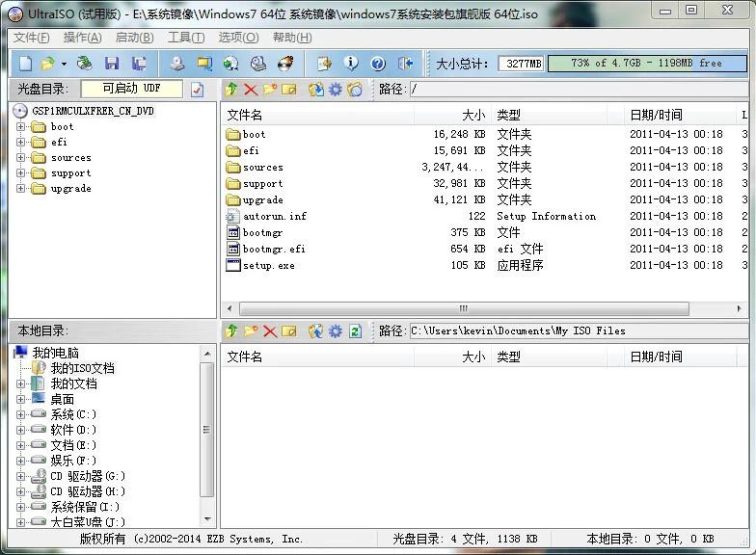The width and height of the screenshot is (756, 555).
Task: Open the 工具(T) menu
Action: [x=186, y=38]
